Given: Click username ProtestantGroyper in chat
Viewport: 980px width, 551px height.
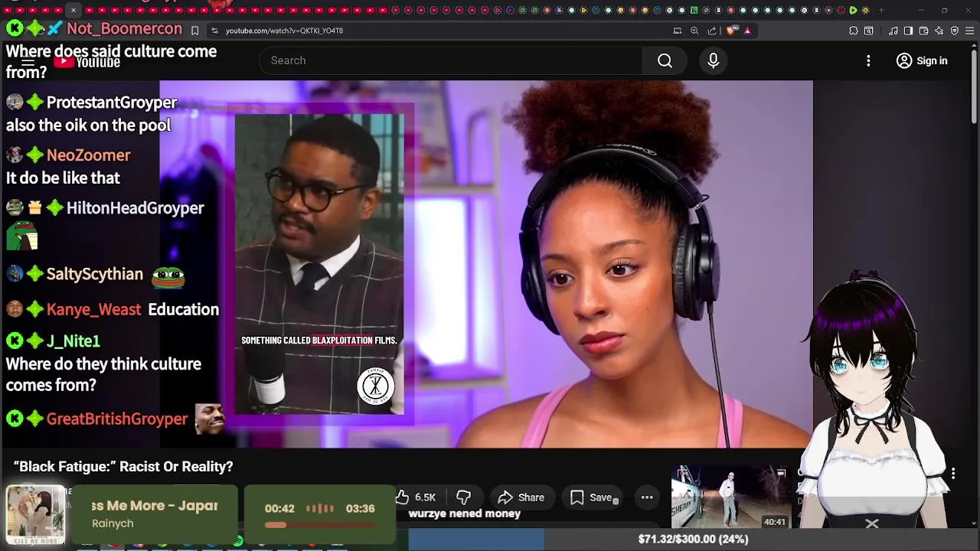Looking at the screenshot, I should point(112,103).
